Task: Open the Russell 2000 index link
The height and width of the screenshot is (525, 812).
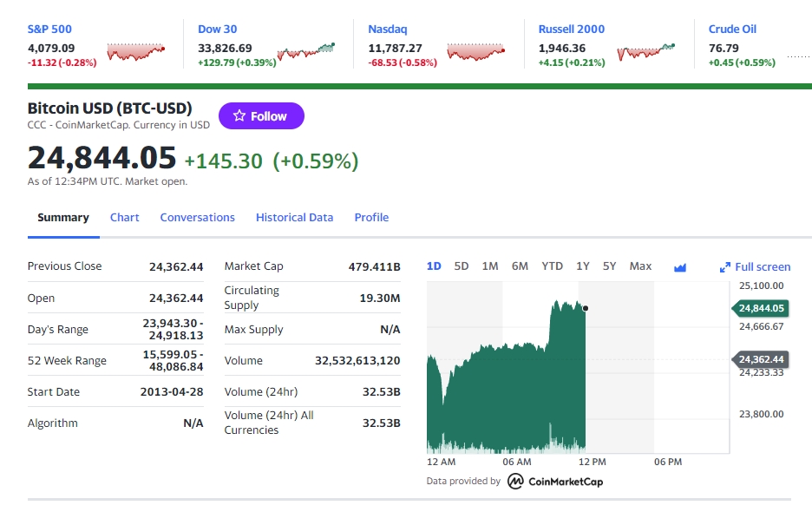Action: 572,29
